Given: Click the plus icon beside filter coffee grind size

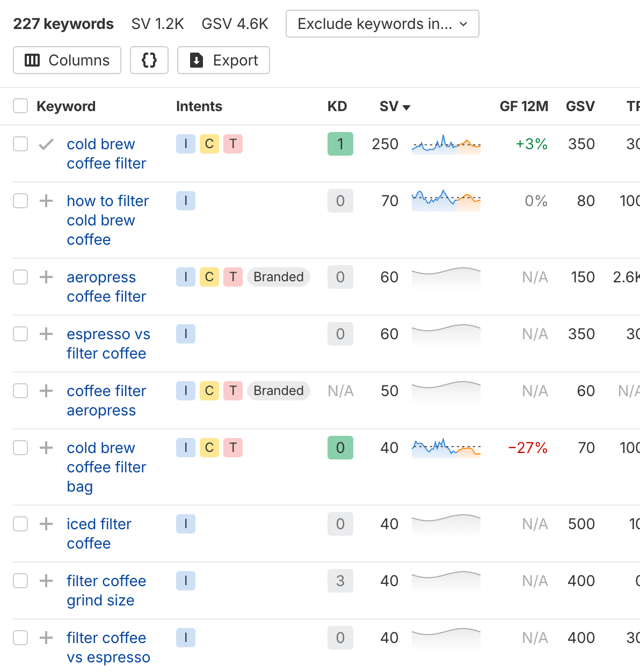Looking at the screenshot, I should pos(46,581).
